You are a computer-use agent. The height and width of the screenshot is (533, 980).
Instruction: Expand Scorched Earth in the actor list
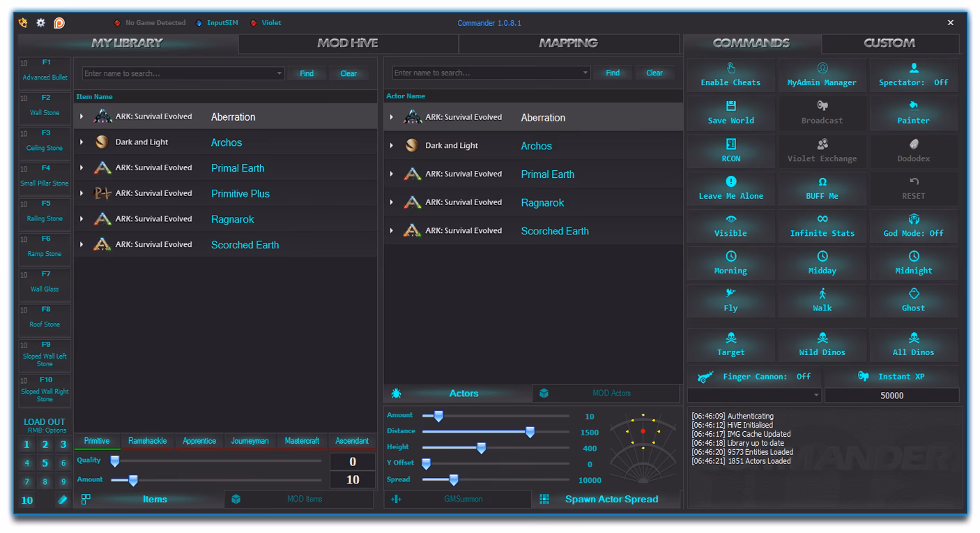click(x=392, y=231)
